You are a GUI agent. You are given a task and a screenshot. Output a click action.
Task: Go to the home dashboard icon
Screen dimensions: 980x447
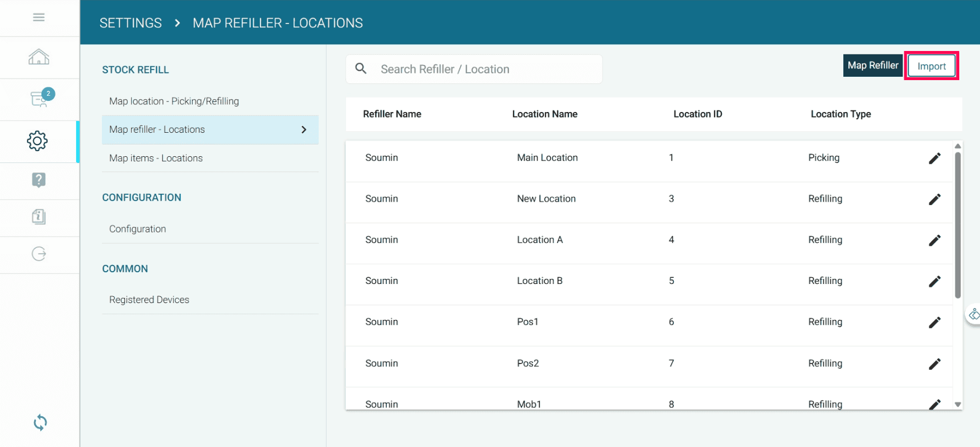[39, 57]
